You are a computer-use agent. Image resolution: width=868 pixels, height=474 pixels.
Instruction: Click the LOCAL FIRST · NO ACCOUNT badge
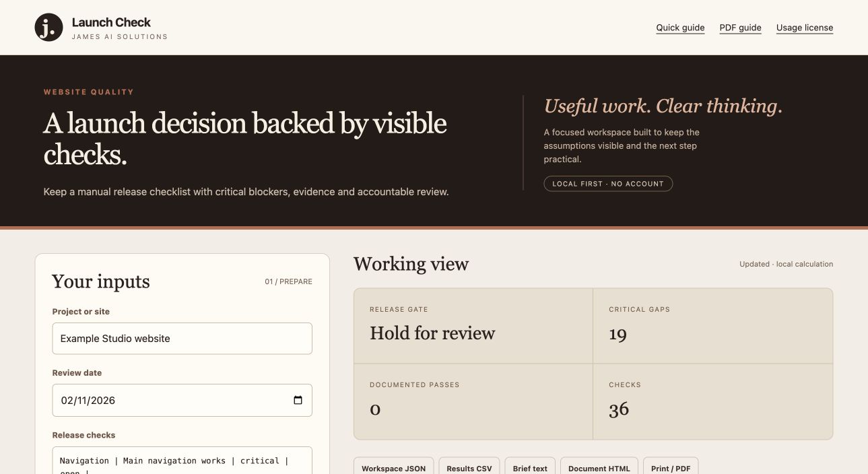click(x=608, y=183)
